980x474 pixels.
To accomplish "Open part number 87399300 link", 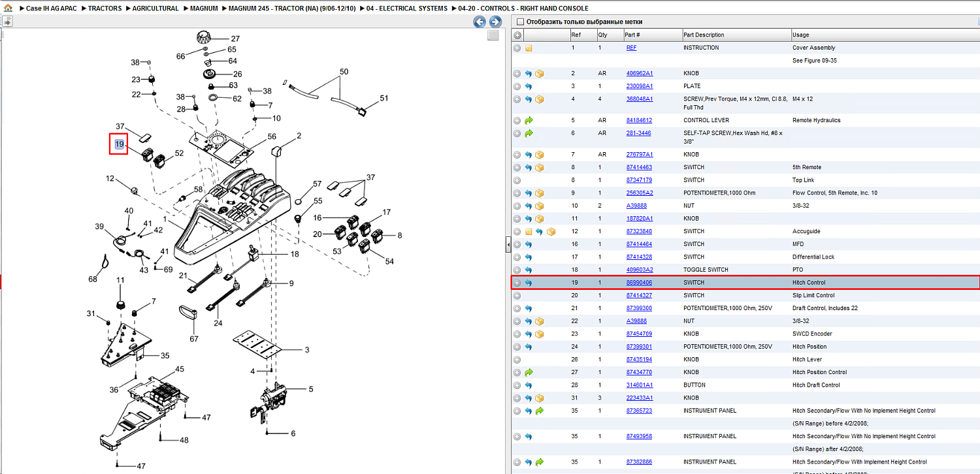I will 639,308.
